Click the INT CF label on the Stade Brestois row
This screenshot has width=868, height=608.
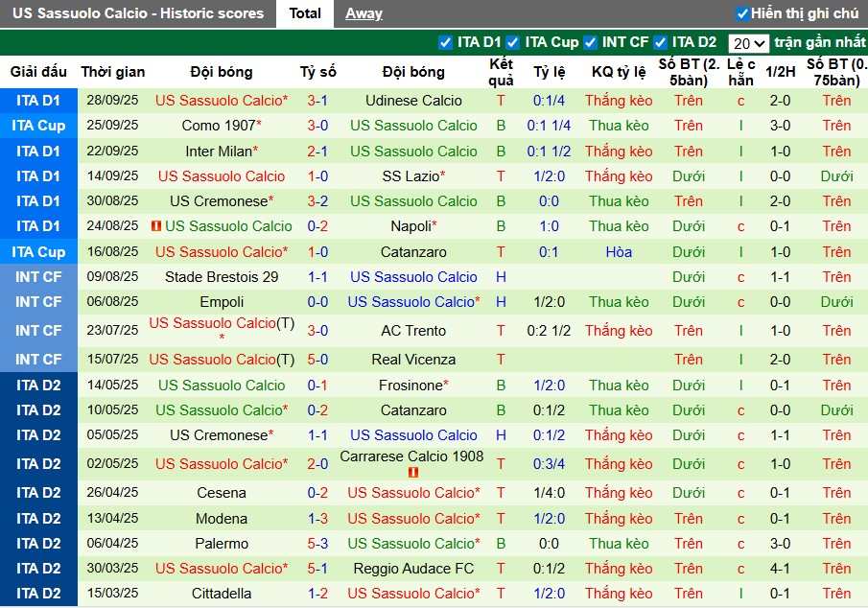(38, 277)
